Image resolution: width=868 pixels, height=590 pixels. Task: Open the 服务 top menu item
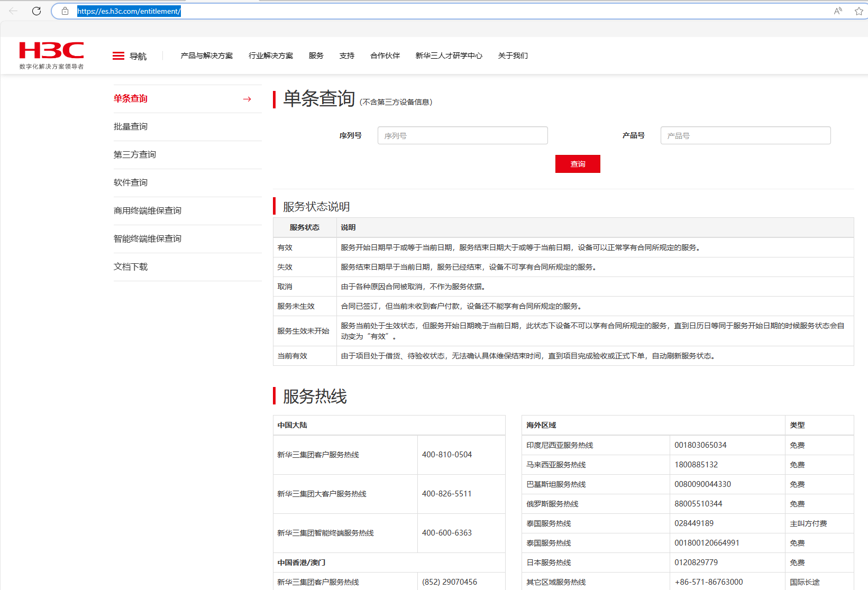(316, 56)
